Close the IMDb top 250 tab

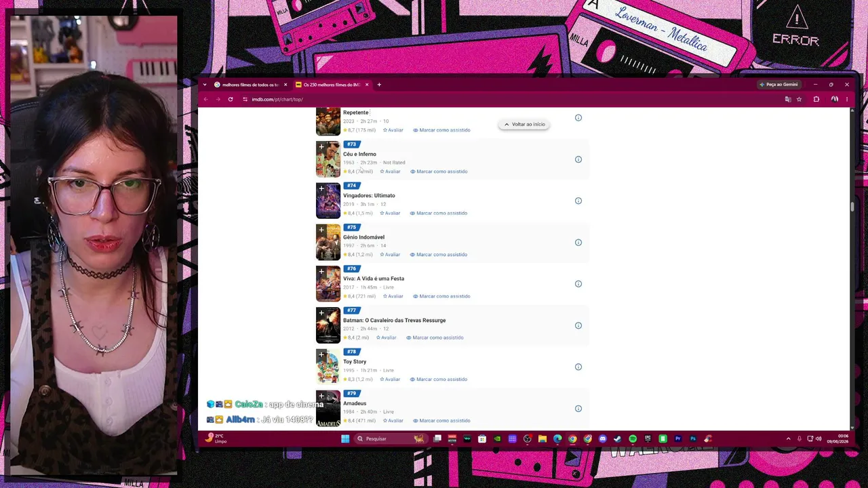(367, 85)
